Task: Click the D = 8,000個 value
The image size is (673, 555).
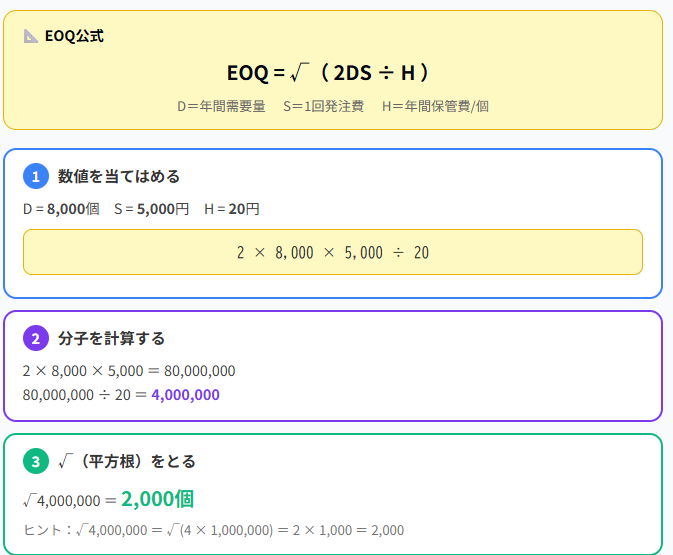Action: coord(61,209)
